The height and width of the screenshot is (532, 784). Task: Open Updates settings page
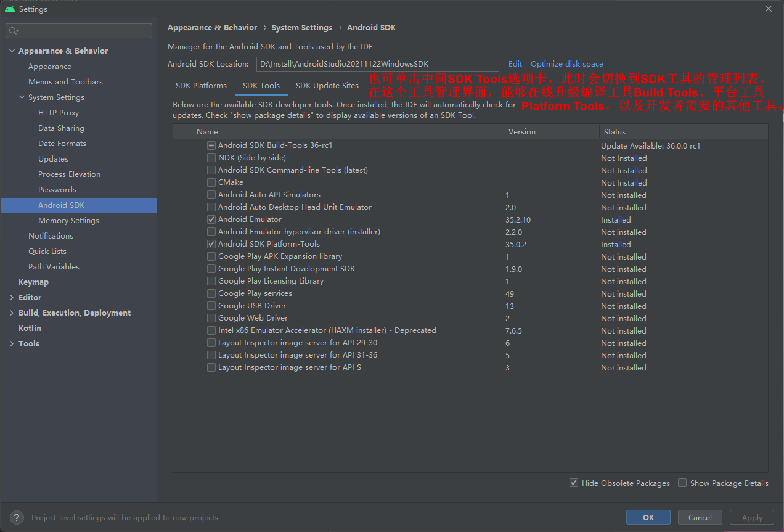click(x=53, y=159)
